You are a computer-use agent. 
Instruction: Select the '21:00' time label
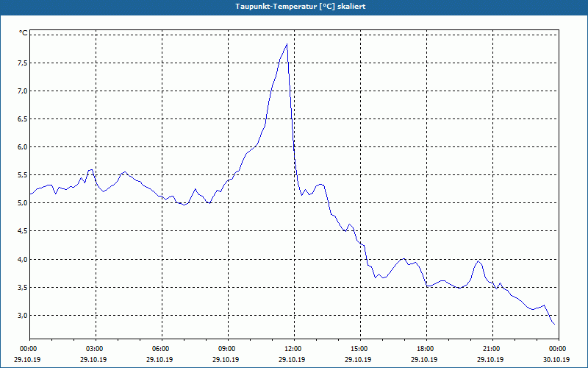pos(492,349)
